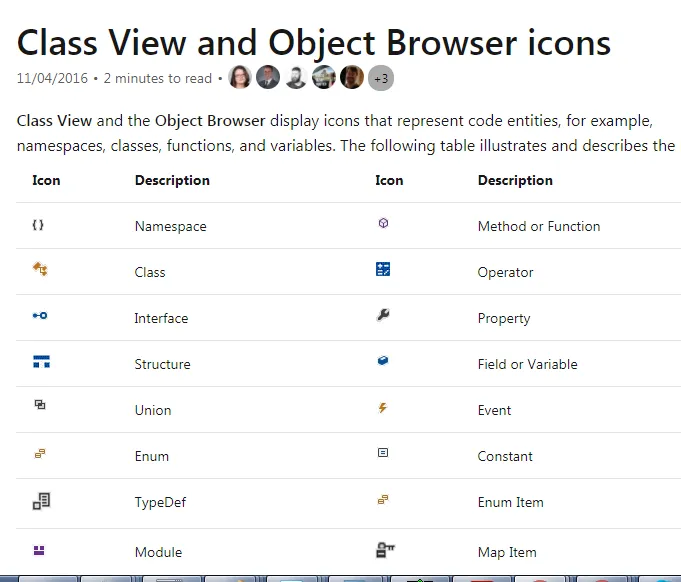Click the Map Item icon
The image size is (681, 582).
(x=385, y=549)
